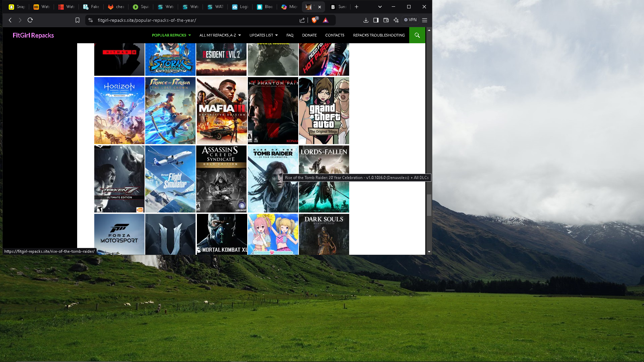Open Brave Shields panel

pos(314,20)
